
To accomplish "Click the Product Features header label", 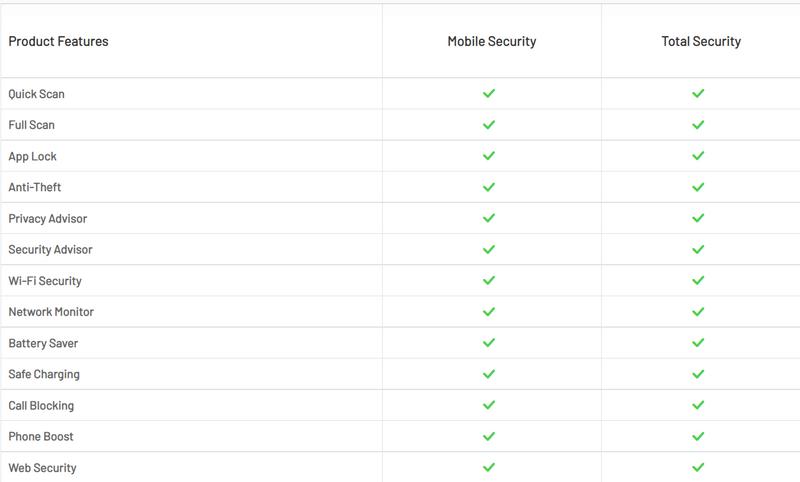I will coord(58,42).
